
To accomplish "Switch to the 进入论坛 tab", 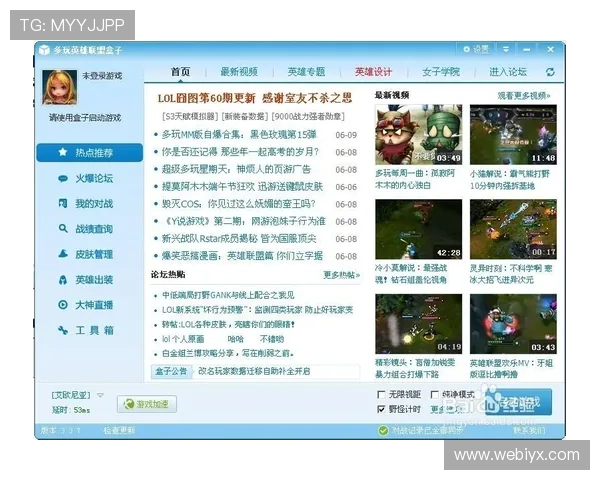I will (508, 72).
